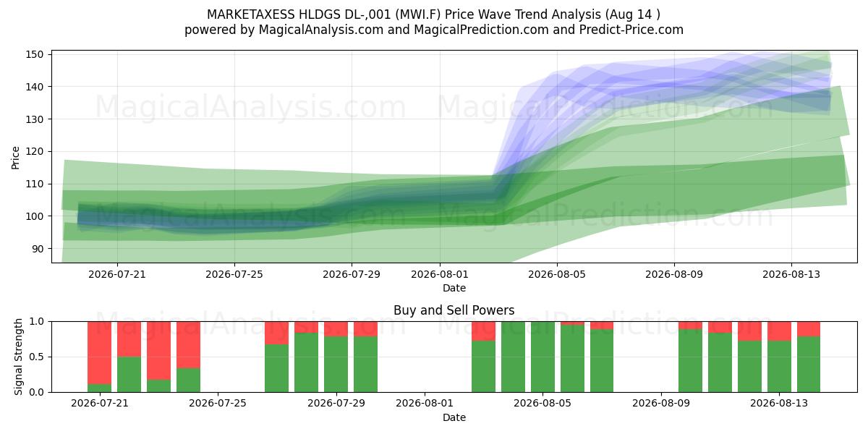The height and width of the screenshot is (434, 868).
Task: Click the 2026-07-21 label under Buy Sell chart
Action: click(99, 404)
